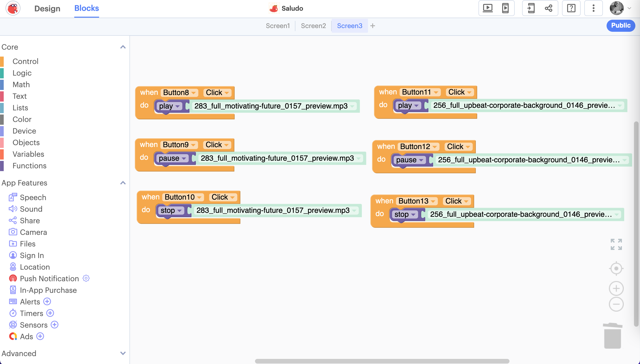
Task: Click the trash can icon
Action: (612, 336)
